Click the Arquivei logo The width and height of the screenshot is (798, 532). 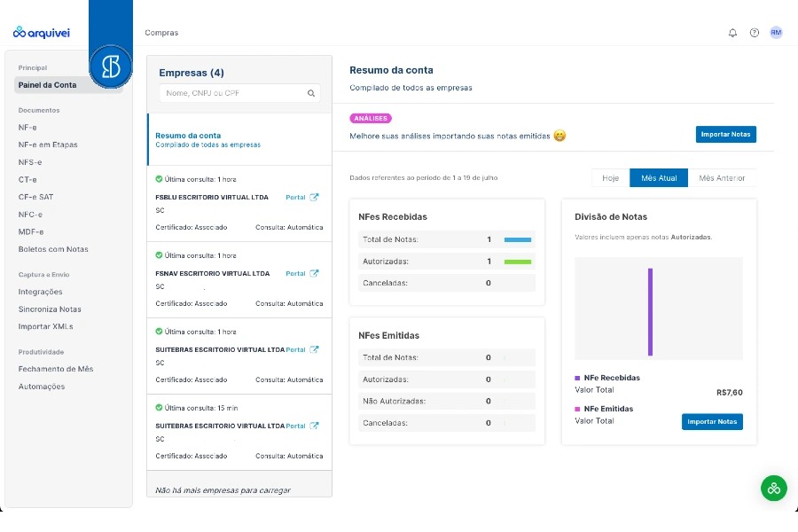41,33
